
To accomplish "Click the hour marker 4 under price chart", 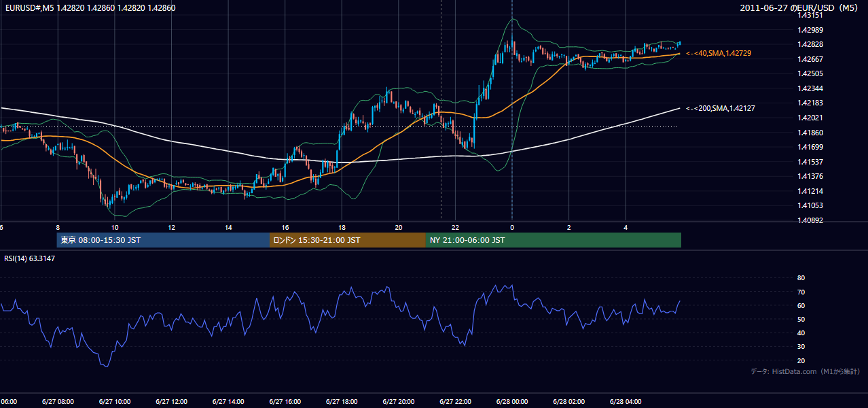I will pos(626,228).
